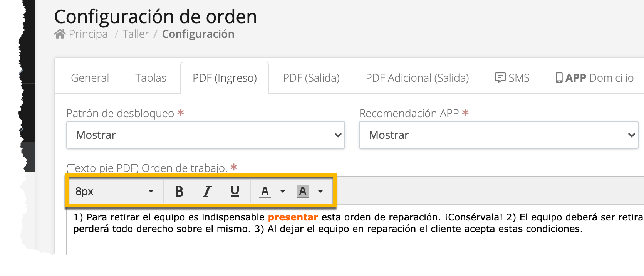This screenshot has width=644, height=276.
Task: Toggle underline formatting in the editor toolbar
Action: click(x=235, y=191)
